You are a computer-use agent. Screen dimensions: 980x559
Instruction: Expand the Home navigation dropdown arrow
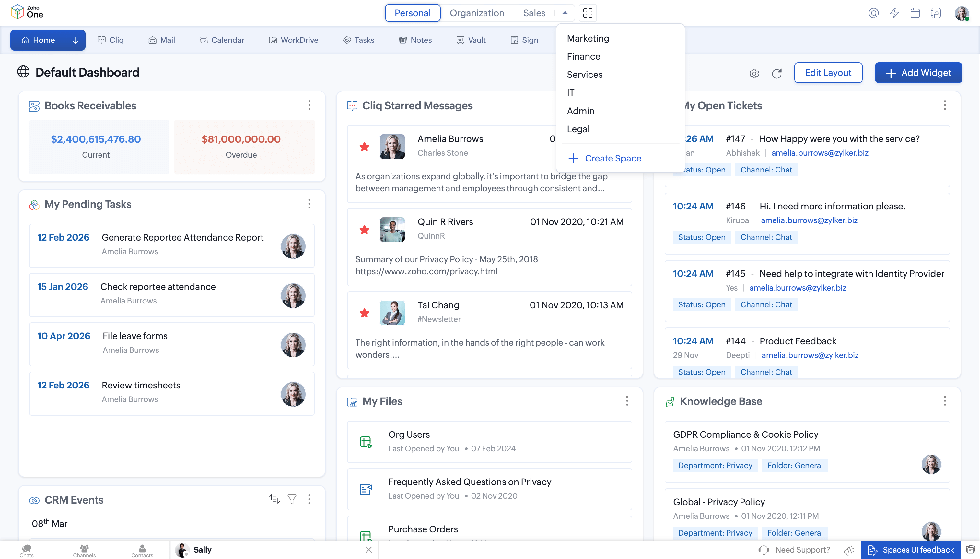(75, 40)
